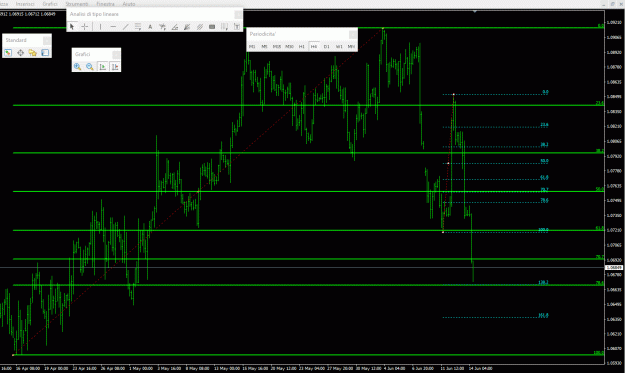Open the dropdown tool right of 'A' icon
The image size is (625, 373).
click(163, 27)
